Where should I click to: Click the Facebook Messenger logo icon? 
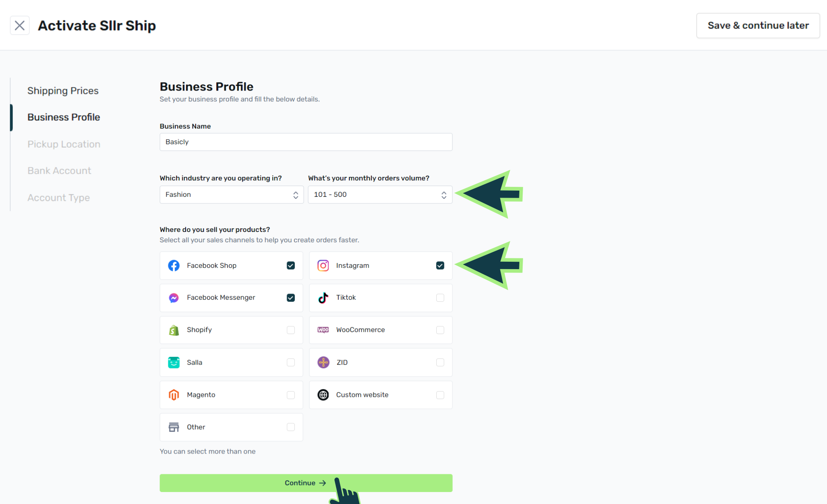(174, 298)
